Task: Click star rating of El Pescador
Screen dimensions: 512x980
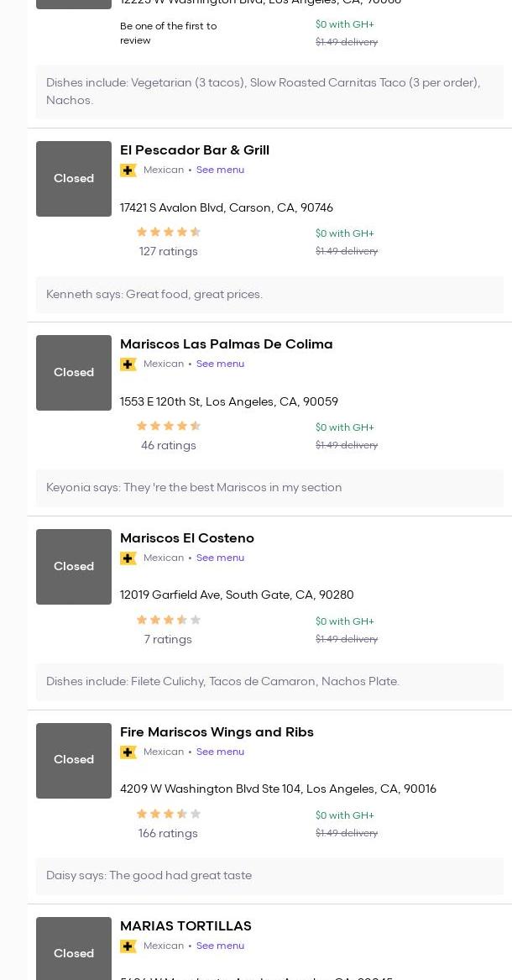Action: pos(169,233)
